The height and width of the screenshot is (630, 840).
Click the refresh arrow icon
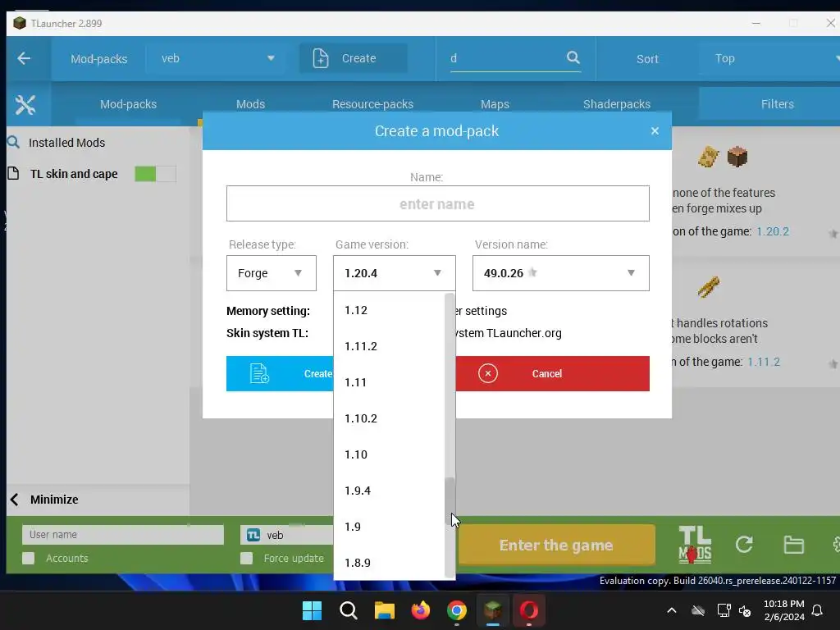pyautogui.click(x=744, y=545)
